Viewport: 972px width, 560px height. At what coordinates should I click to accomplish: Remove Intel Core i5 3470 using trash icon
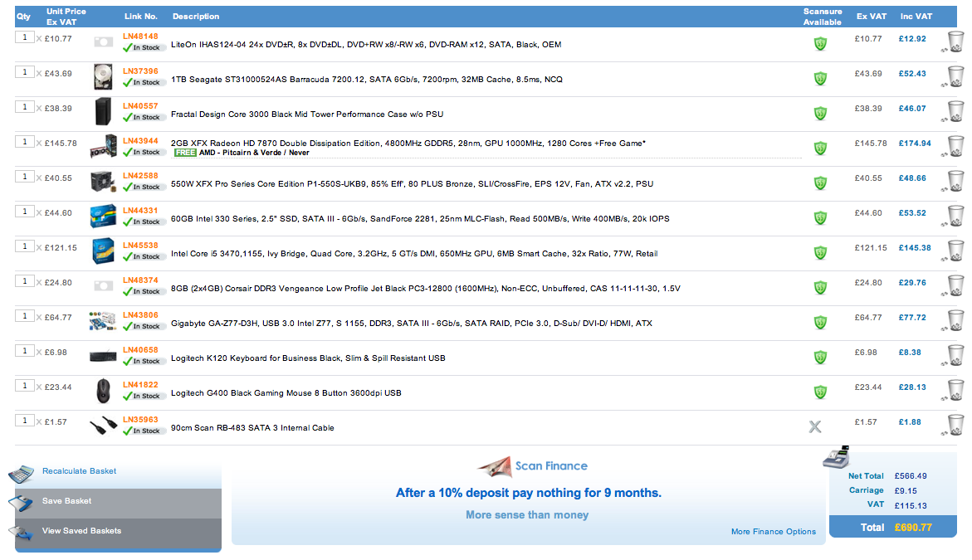click(x=955, y=251)
